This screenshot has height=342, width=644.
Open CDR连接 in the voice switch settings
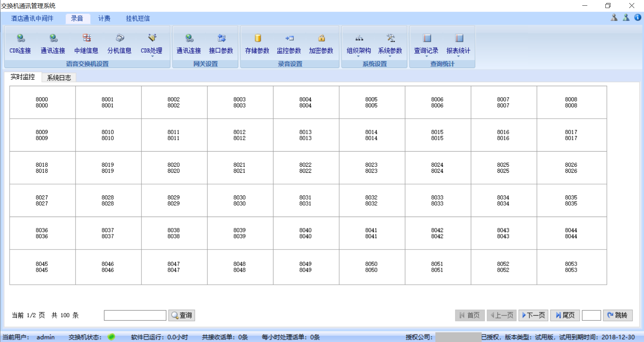click(x=20, y=44)
